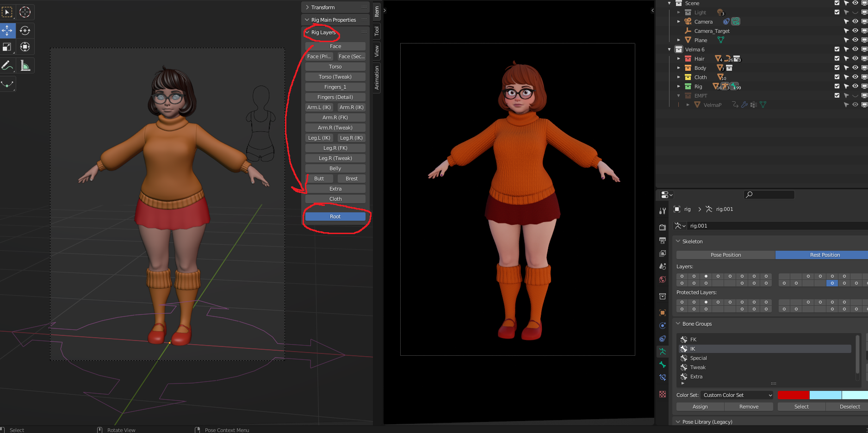Uncheck the Scene collection exclude checkbox
The height and width of the screenshot is (433, 868).
click(837, 3)
